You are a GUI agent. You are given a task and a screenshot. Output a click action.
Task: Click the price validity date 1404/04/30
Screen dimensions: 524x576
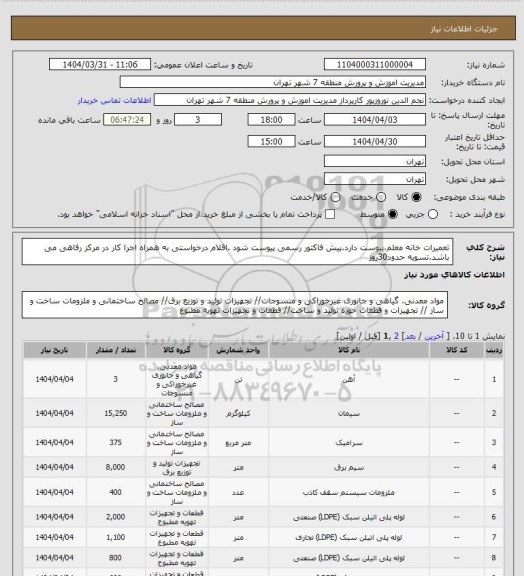(x=375, y=141)
